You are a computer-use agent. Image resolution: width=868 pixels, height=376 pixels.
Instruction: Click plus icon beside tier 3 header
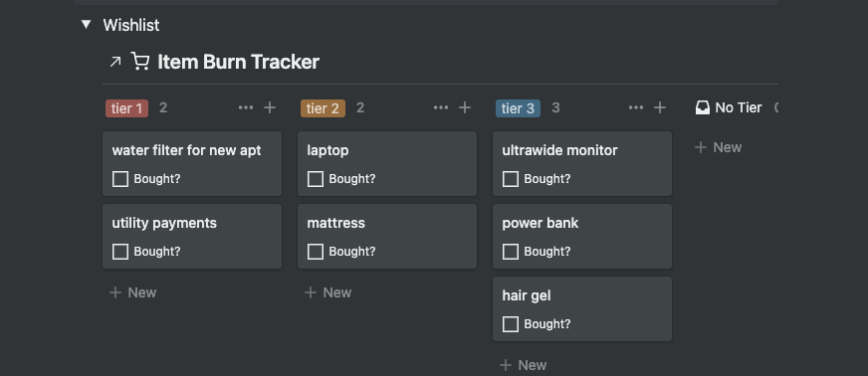point(660,107)
